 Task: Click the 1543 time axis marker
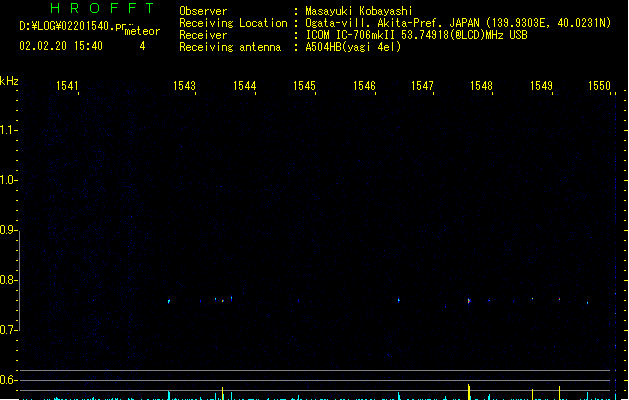click(184, 86)
